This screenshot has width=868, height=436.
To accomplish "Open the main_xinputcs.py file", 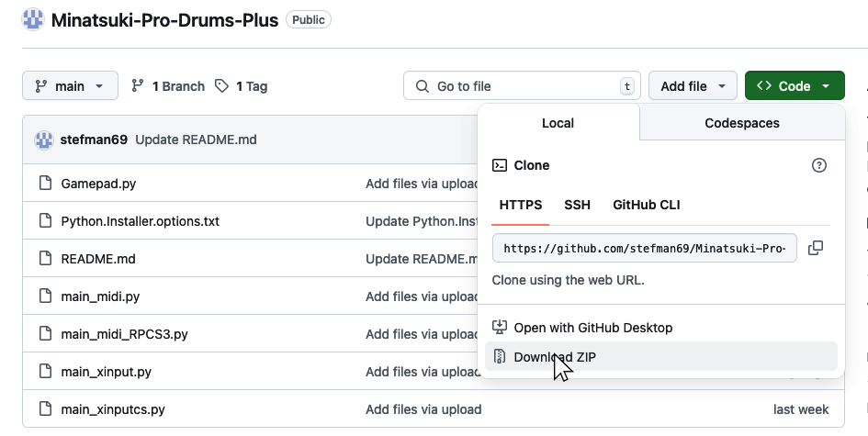I will pos(113,409).
